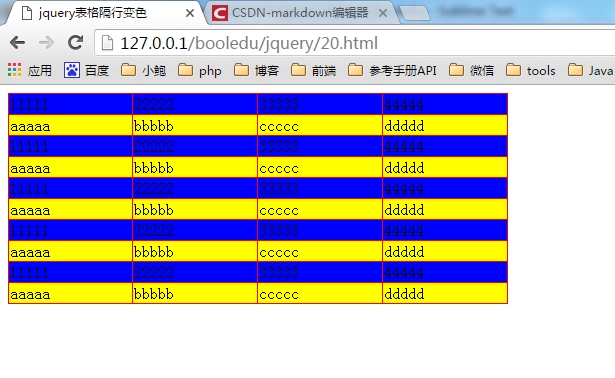Image resolution: width=615 pixels, height=378 pixels.
Task: Click cell ddddd in the last row
Action: point(445,293)
